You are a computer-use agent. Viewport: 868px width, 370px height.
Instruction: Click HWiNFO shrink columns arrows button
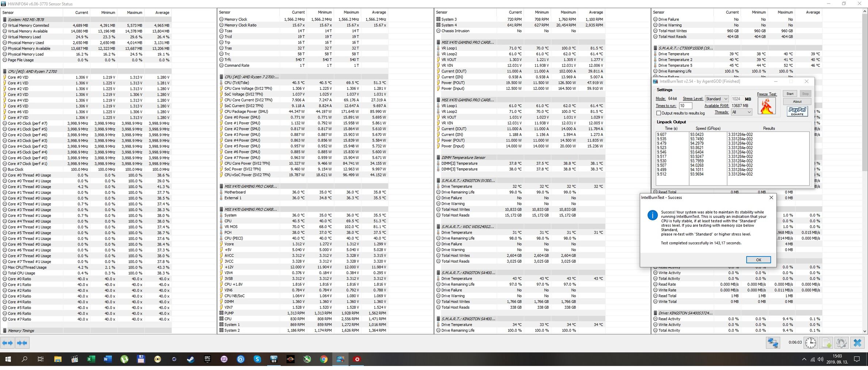coord(22,343)
